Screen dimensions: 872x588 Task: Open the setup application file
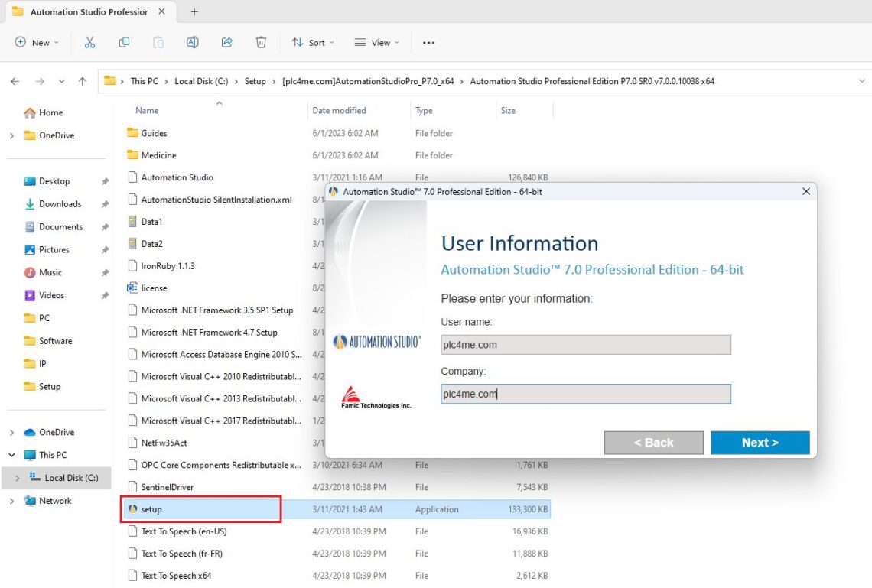151,509
